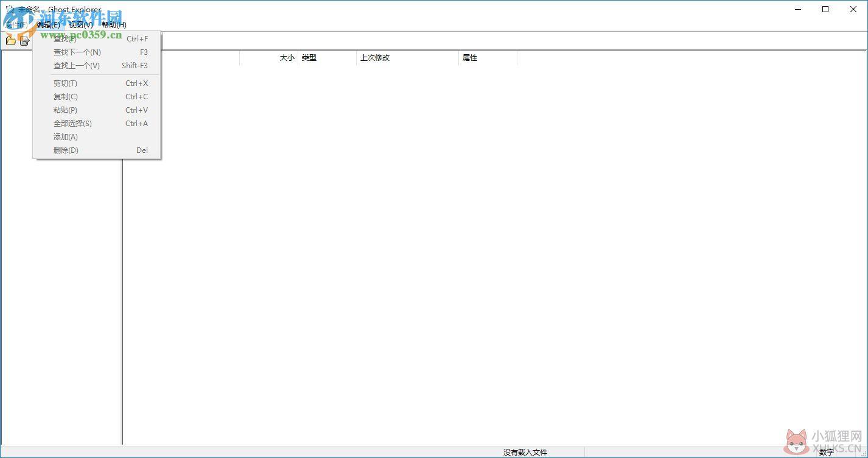
Task: Minimize the Ghost Explorer window
Action: (797, 9)
